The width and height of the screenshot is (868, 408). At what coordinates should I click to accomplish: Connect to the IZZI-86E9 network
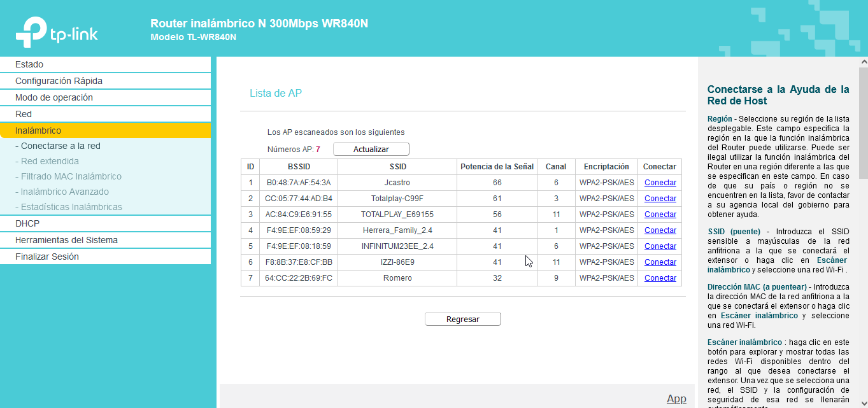pyautogui.click(x=660, y=262)
